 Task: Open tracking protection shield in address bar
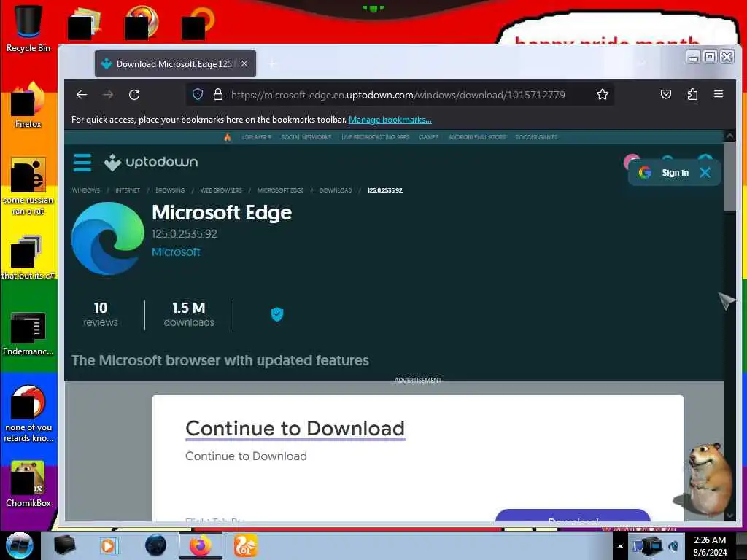pos(198,94)
